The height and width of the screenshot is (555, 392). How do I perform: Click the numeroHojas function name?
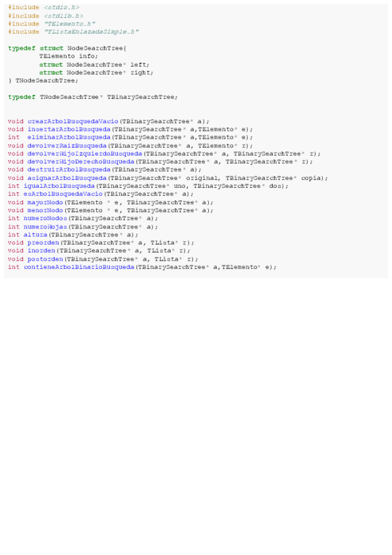click(x=45, y=227)
